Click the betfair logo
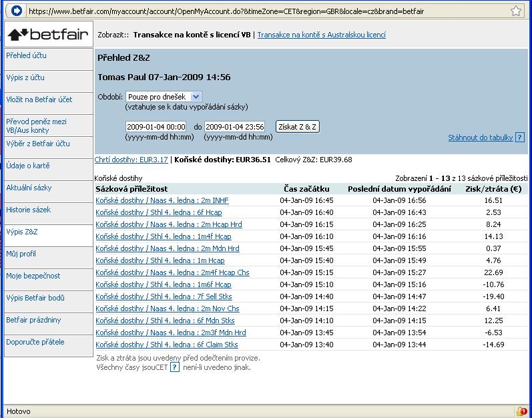The height and width of the screenshot is (418, 532). coord(49,34)
